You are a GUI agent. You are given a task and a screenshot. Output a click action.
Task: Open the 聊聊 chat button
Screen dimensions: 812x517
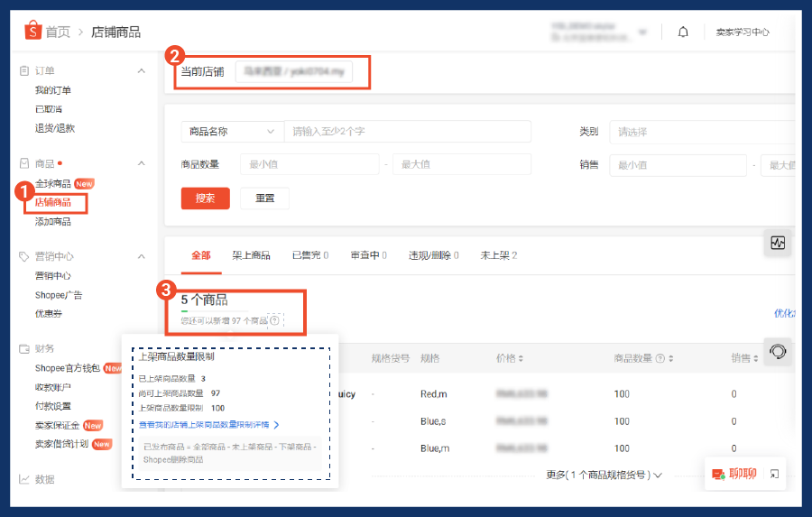[734, 474]
